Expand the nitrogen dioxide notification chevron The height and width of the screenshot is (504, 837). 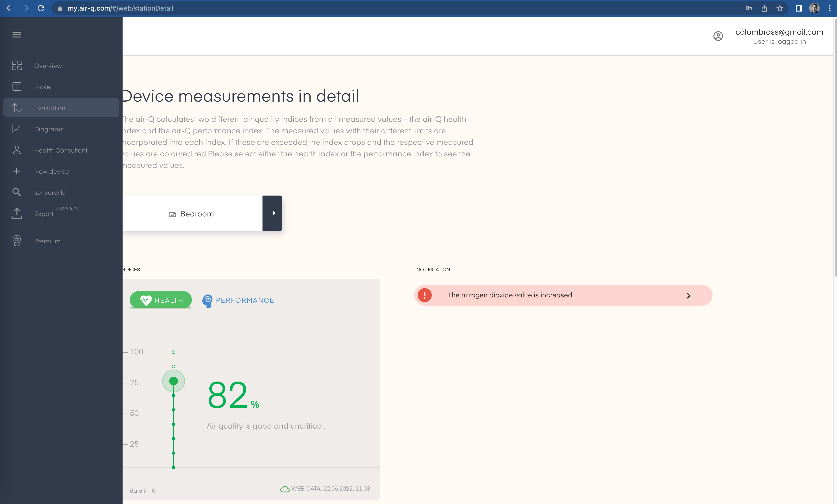688,295
